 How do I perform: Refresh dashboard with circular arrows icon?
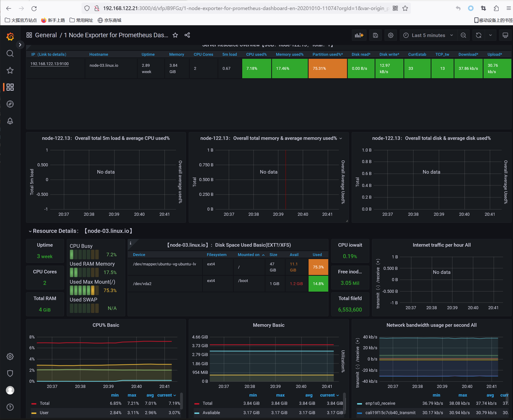coord(478,35)
